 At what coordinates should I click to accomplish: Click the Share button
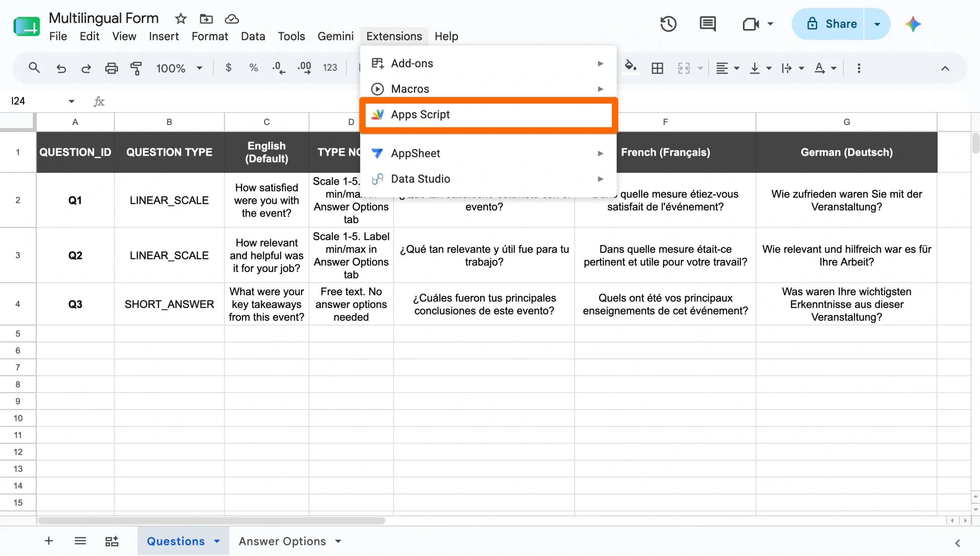(828, 24)
